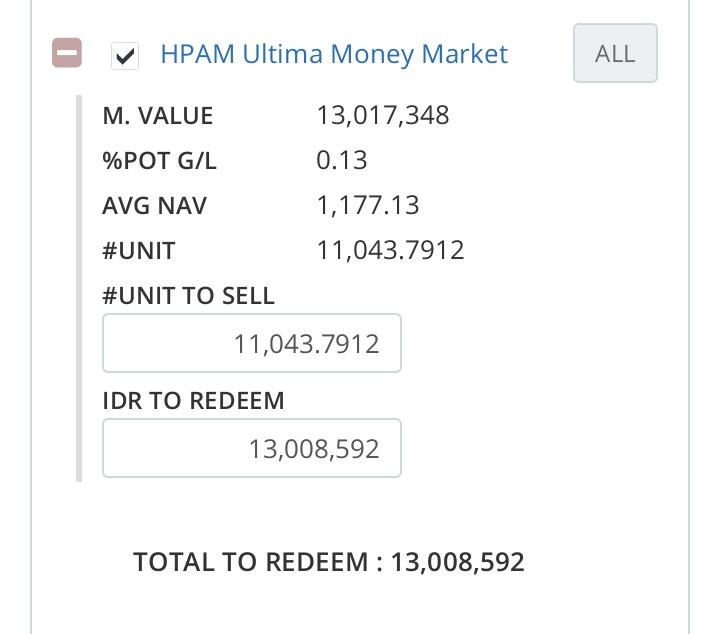Click the IDR TO REDEEM heading
The width and height of the screenshot is (720, 634).
[x=193, y=401]
